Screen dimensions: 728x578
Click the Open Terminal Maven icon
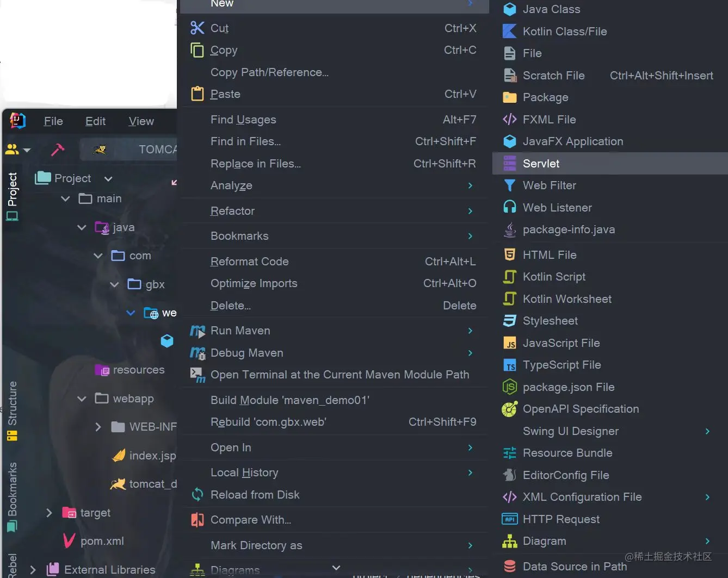coord(198,375)
